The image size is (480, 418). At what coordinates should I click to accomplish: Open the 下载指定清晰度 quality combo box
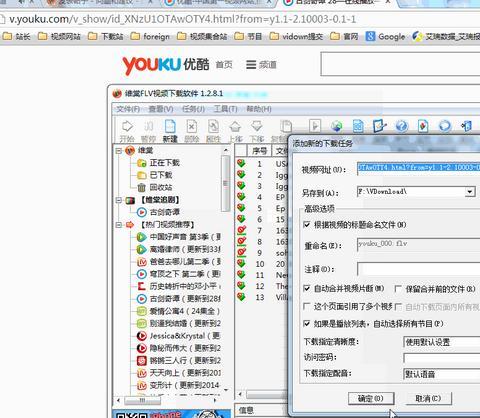[442, 342]
